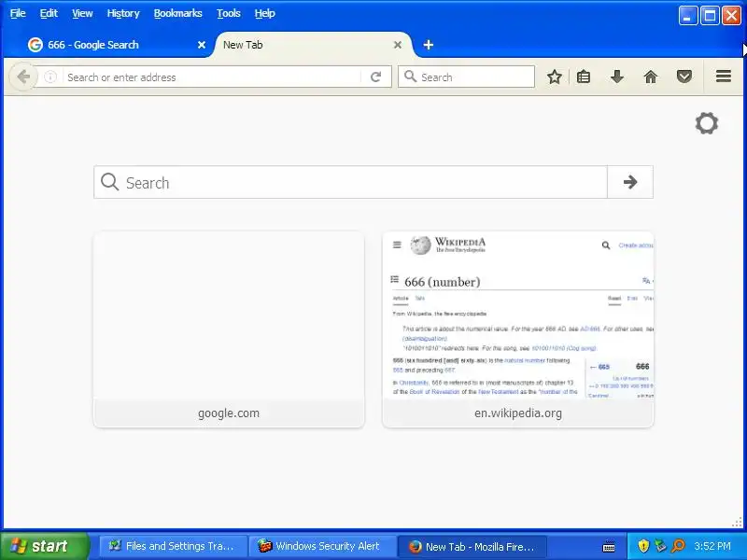Go to the Firefox home page

tap(650, 77)
